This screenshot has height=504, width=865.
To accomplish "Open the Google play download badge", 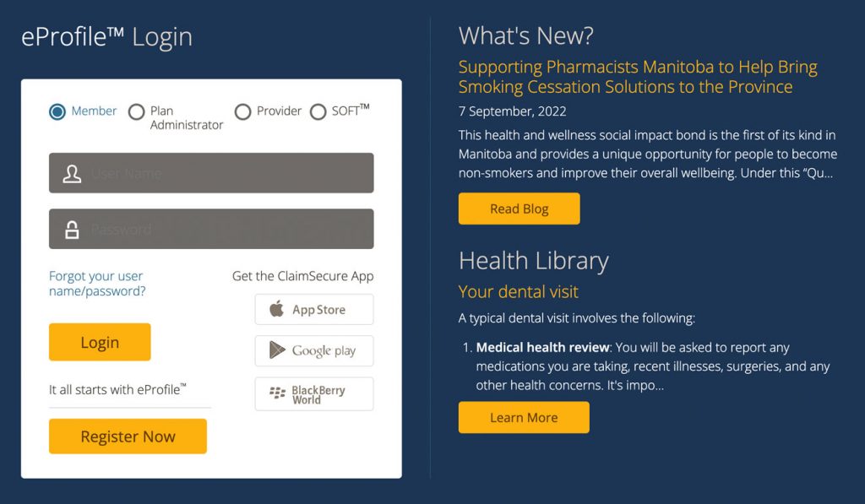I will point(314,350).
